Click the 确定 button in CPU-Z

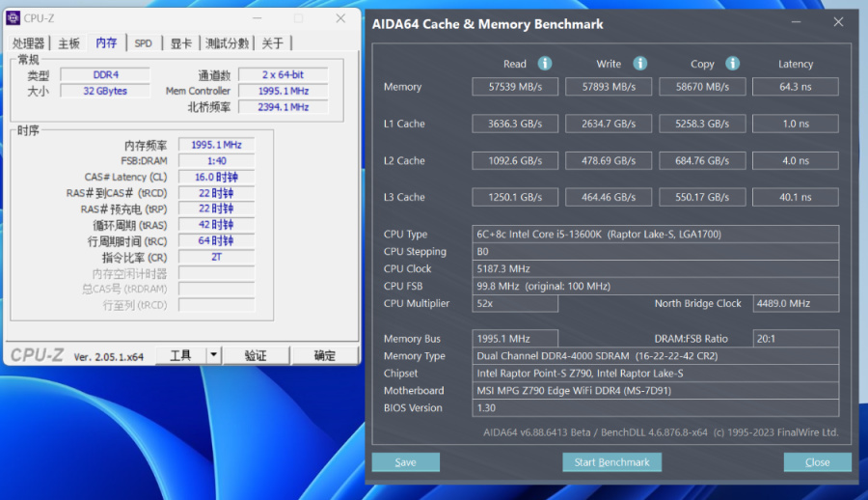click(x=325, y=355)
